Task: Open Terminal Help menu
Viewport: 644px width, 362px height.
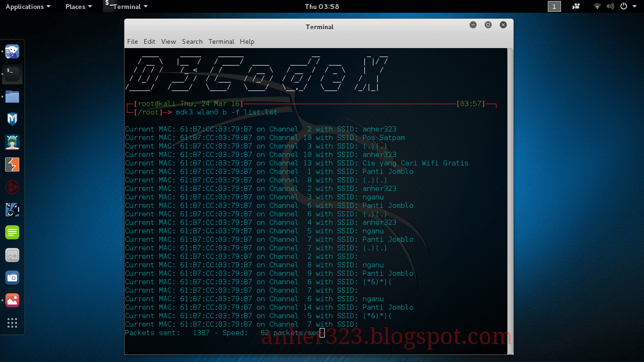Action: (247, 41)
